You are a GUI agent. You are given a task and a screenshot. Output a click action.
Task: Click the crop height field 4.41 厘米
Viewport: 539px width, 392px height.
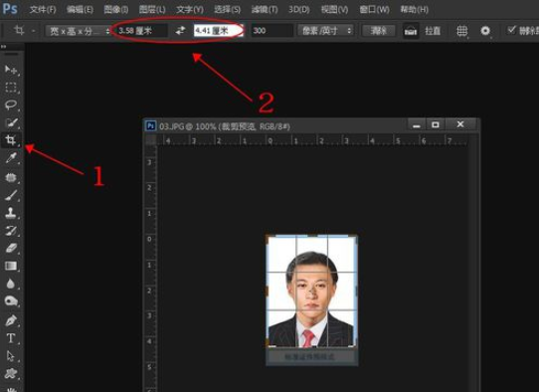click(x=218, y=31)
